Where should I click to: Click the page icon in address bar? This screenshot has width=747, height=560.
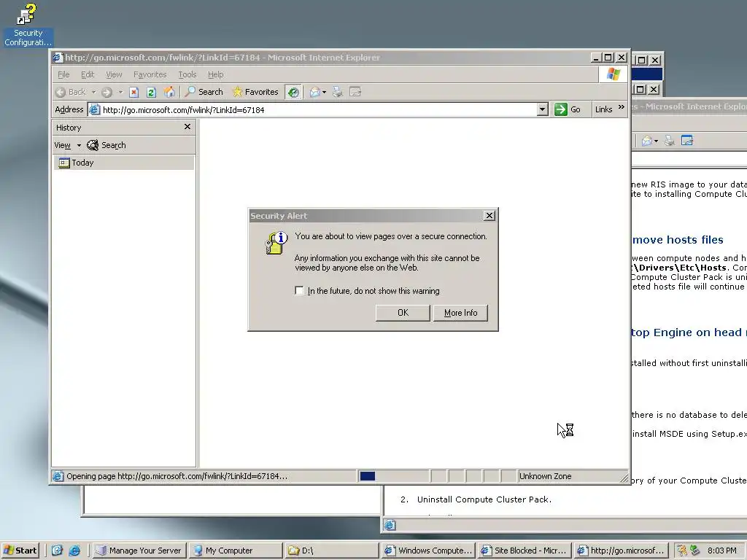pyautogui.click(x=95, y=110)
